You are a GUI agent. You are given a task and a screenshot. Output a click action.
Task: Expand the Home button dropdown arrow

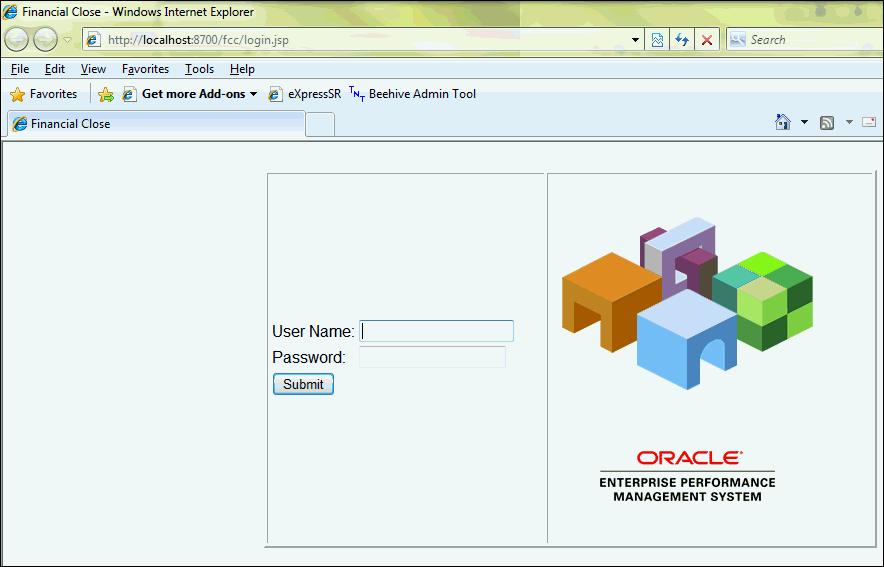coord(805,122)
